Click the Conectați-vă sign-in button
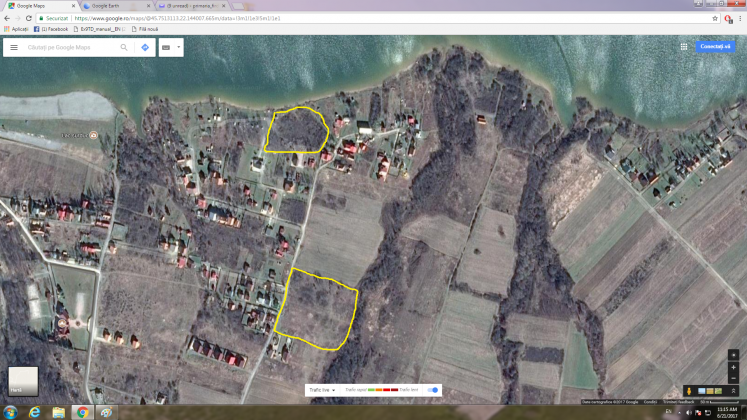The width and height of the screenshot is (747, 420). pos(715,46)
